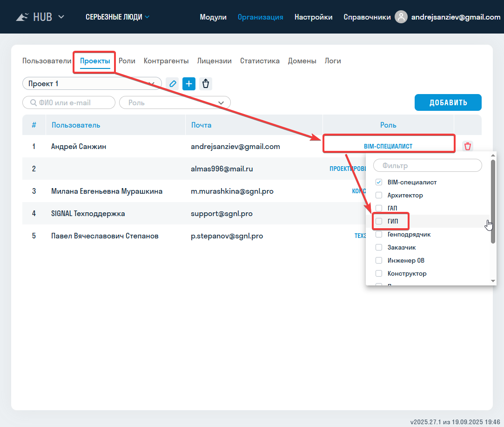504x427 pixels.
Task: Click the HUB logo icon
Action: pos(22,17)
